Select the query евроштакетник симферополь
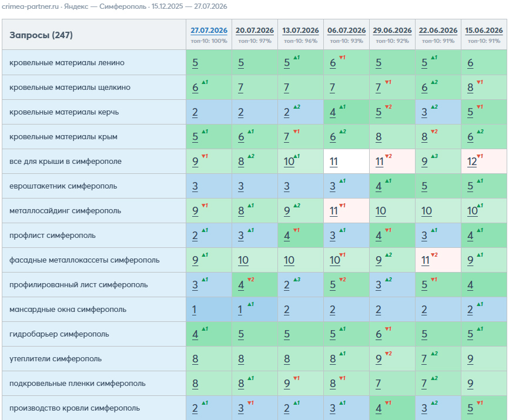Screen dimensions: 509x420 [63, 186]
